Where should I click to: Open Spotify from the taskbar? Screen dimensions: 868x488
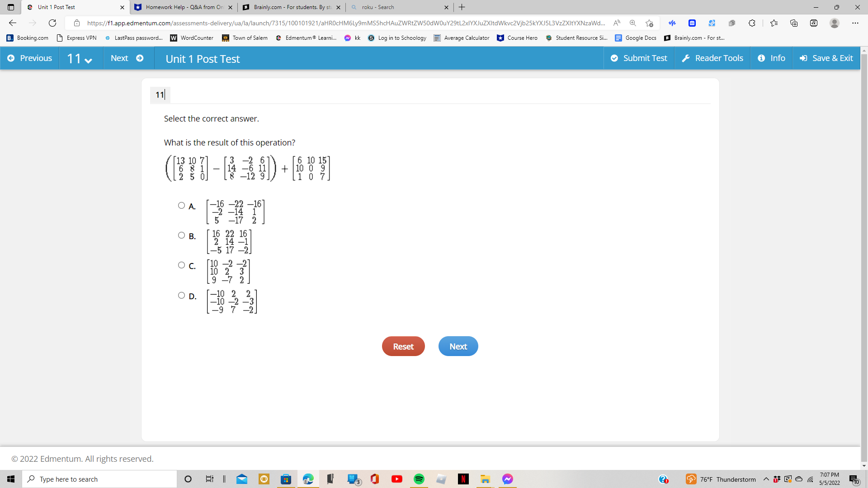click(419, 479)
